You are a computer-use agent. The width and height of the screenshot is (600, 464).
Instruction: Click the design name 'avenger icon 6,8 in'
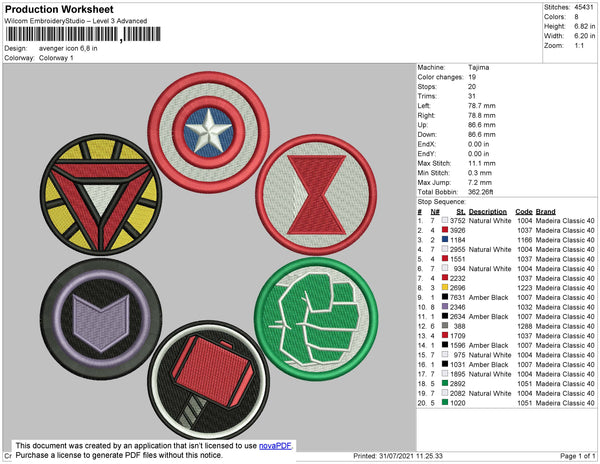click(68, 49)
